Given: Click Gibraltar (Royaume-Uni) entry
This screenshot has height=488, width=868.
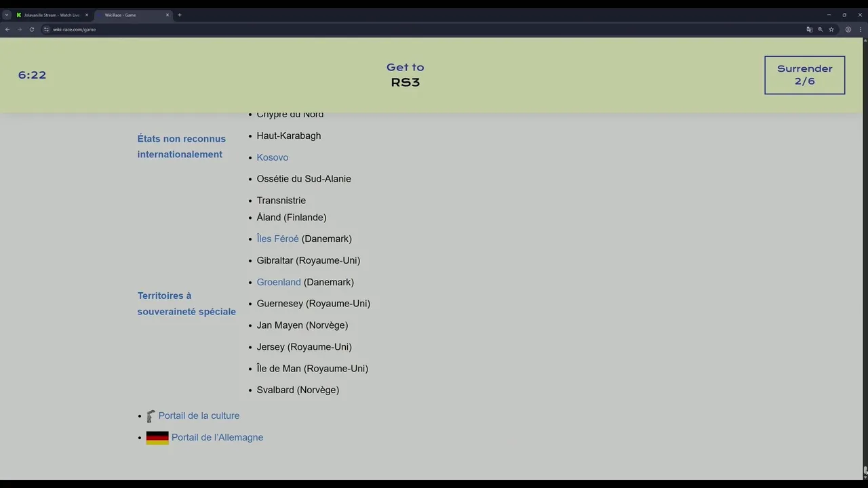Looking at the screenshot, I should click(309, 260).
